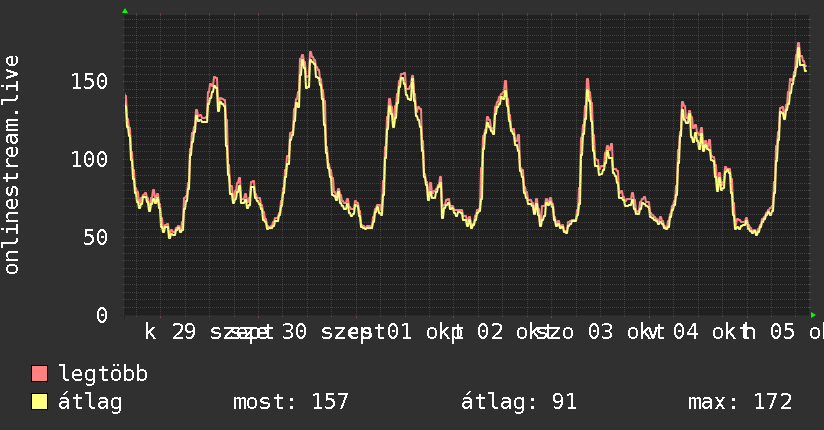The height and width of the screenshot is (430, 824).
Task: Click the 100 y-axis label
Action: [89, 159]
